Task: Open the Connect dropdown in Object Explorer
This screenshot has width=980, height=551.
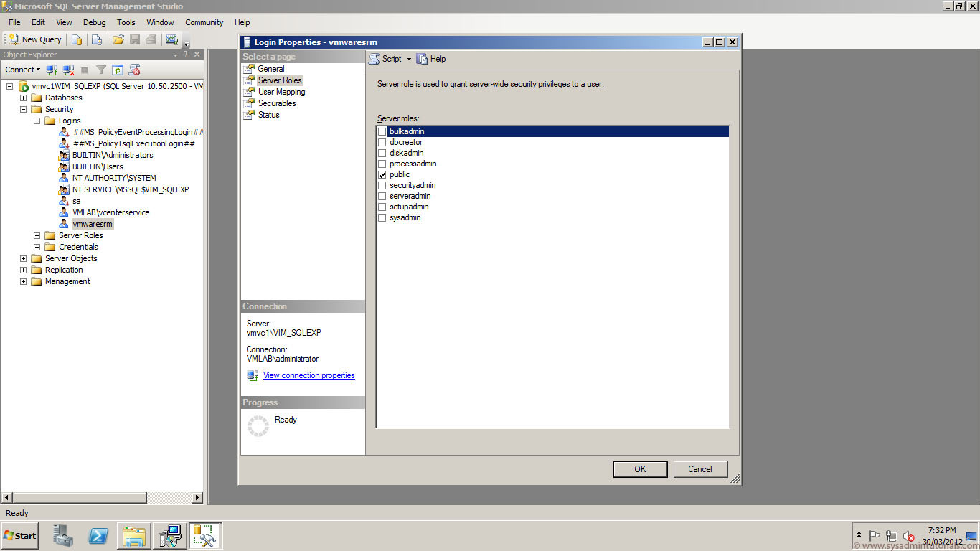Action: tap(23, 70)
